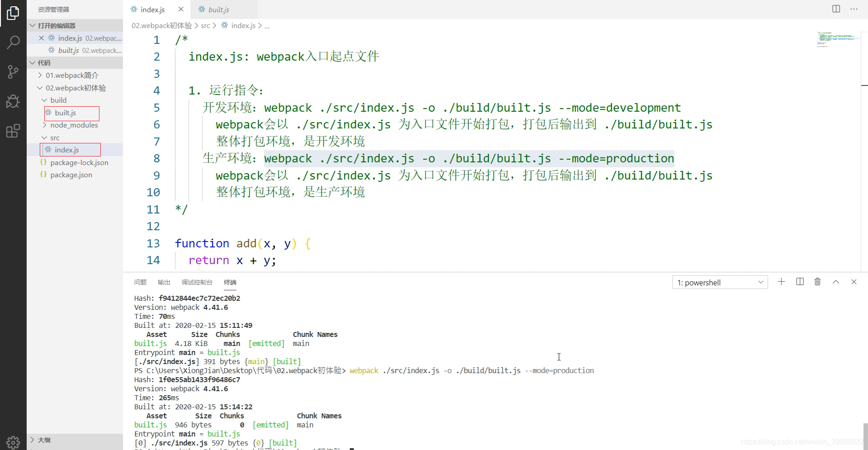The width and height of the screenshot is (868, 450).
Task: Expand the 大纲 outline section
Action: [x=75, y=440]
